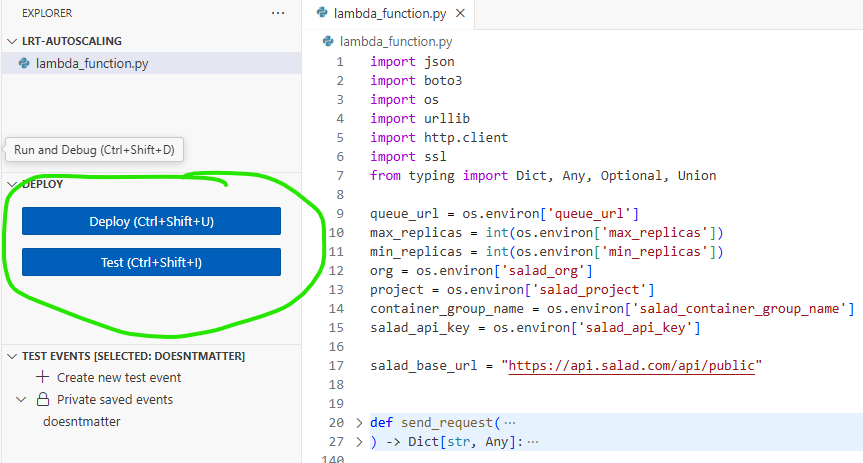Click the 'salad_api_key' variable on line 15
Viewport: 863px width, 463px height.
(419, 328)
